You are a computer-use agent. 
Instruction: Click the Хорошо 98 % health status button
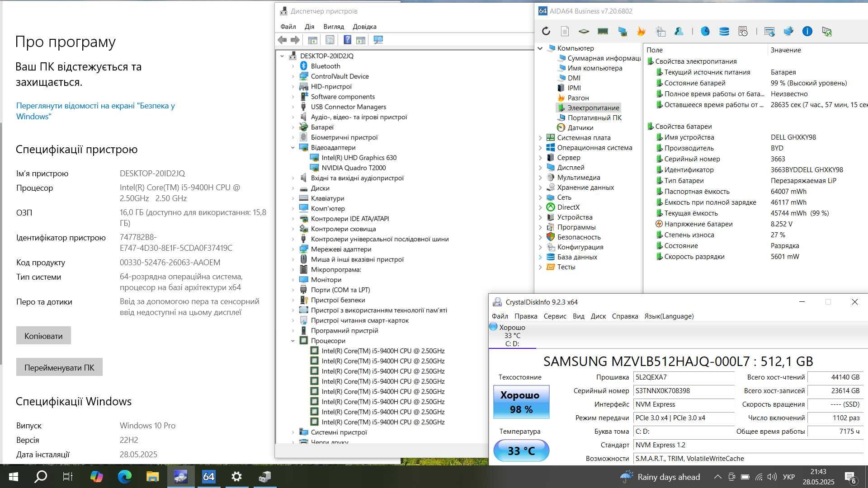click(521, 402)
